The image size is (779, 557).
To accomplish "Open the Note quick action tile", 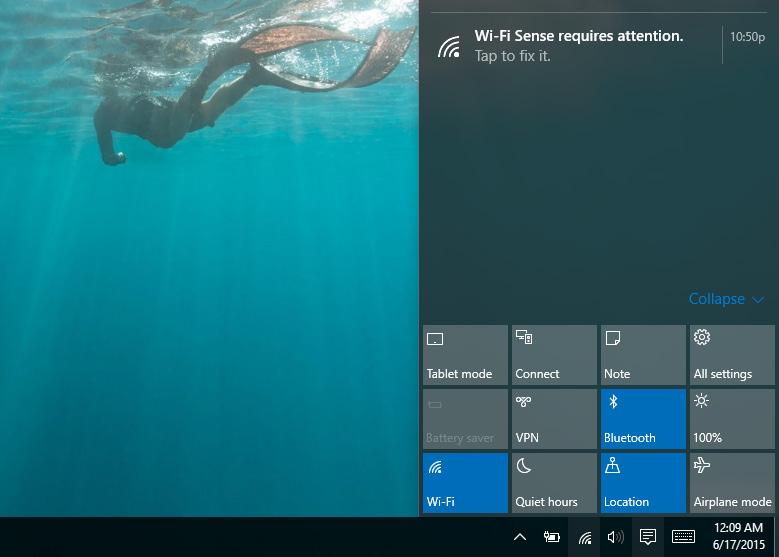I will (643, 355).
